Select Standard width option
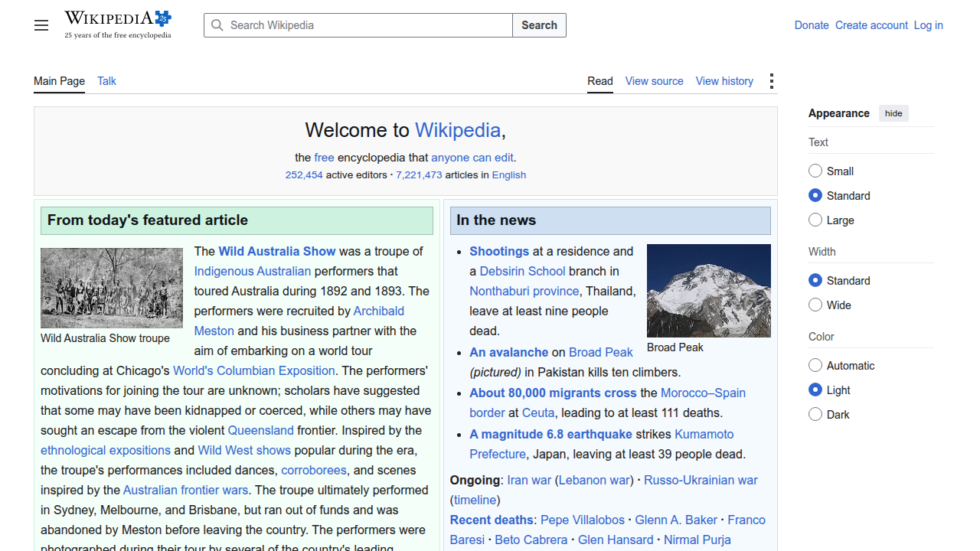 coord(815,280)
